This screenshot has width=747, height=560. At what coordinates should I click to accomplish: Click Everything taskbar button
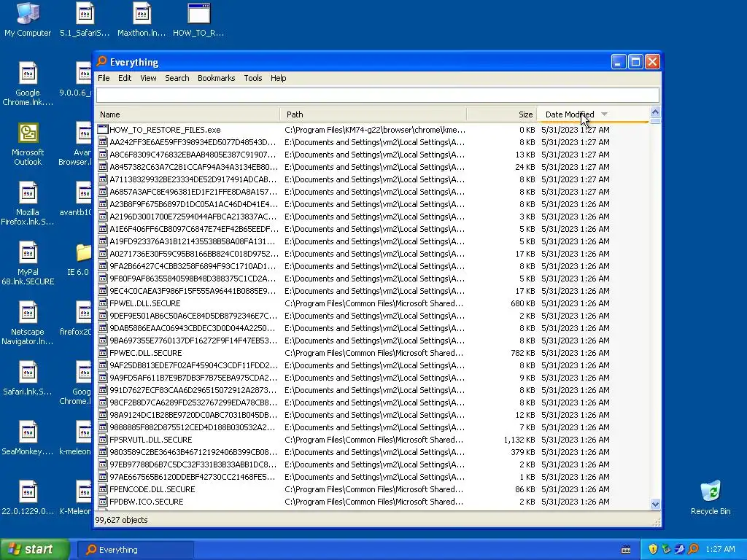(135, 550)
